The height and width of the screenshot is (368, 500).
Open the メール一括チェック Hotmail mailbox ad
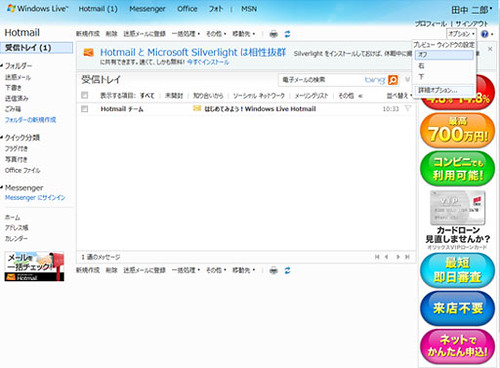click(34, 266)
